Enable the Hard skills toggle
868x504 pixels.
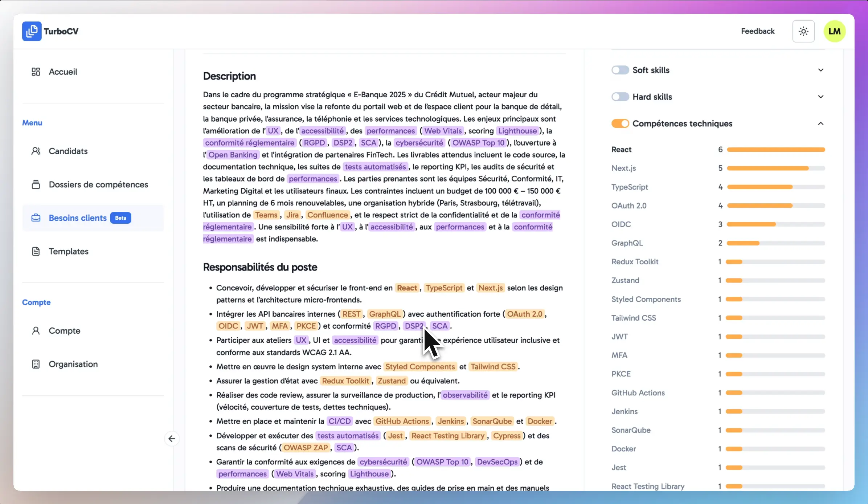coord(620,97)
